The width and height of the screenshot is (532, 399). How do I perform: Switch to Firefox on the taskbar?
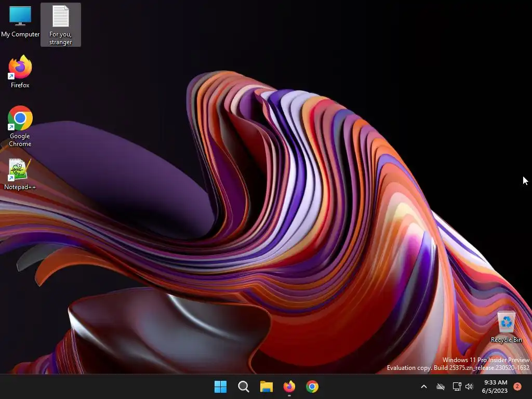click(x=289, y=387)
